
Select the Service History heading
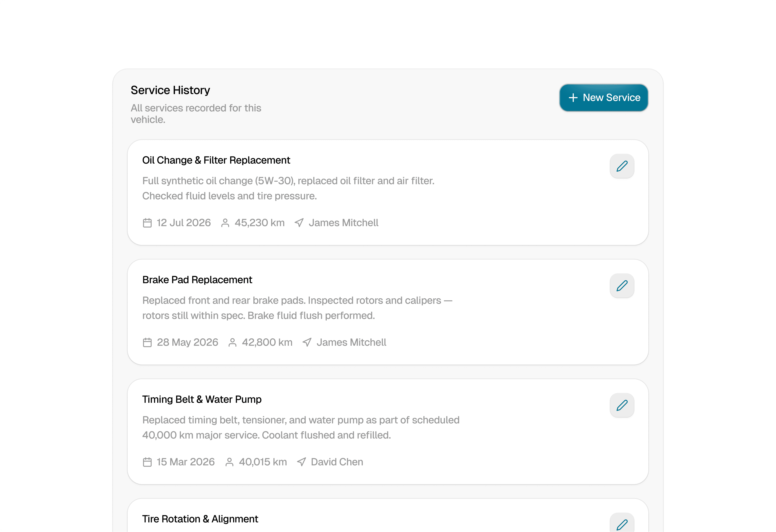coord(170,90)
